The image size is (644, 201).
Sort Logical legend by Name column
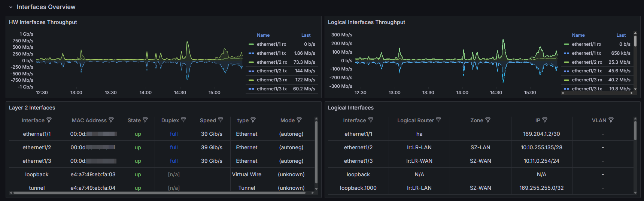(x=578, y=35)
